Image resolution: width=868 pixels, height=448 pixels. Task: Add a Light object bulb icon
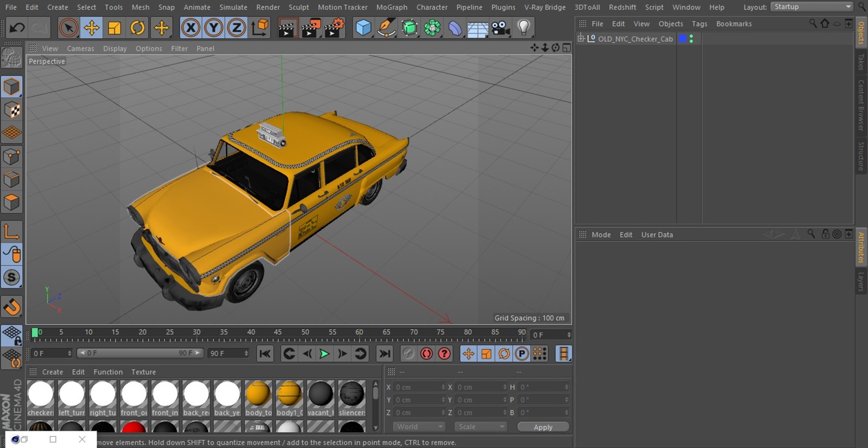(524, 28)
